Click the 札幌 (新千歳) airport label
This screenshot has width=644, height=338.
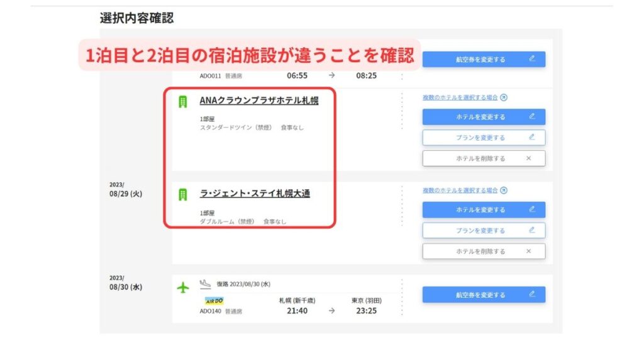click(x=297, y=301)
